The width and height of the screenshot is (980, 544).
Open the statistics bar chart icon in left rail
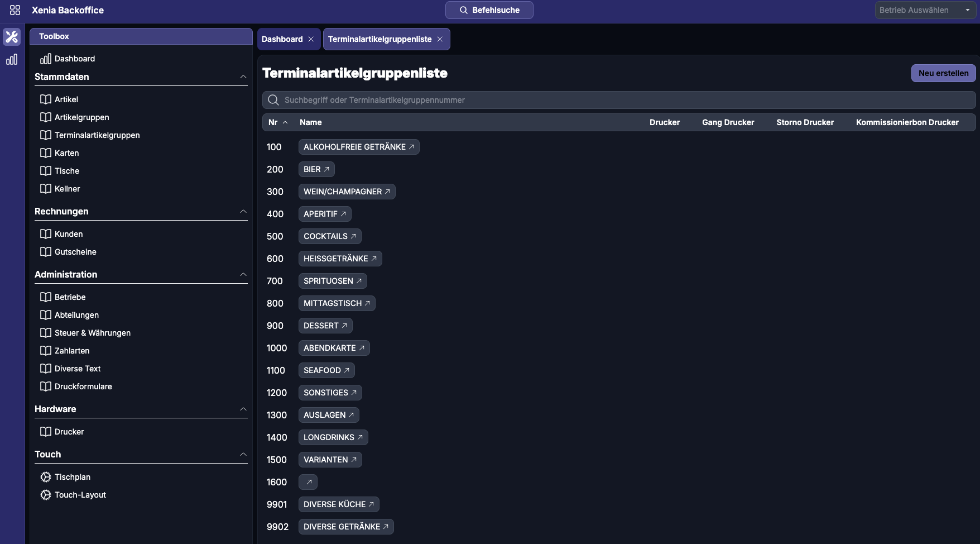point(12,60)
